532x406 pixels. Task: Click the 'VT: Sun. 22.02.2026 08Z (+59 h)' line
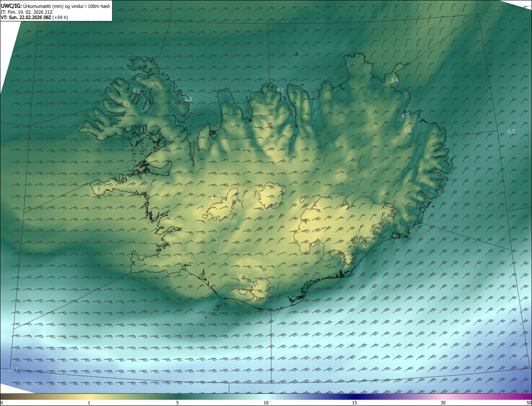[x=34, y=17]
